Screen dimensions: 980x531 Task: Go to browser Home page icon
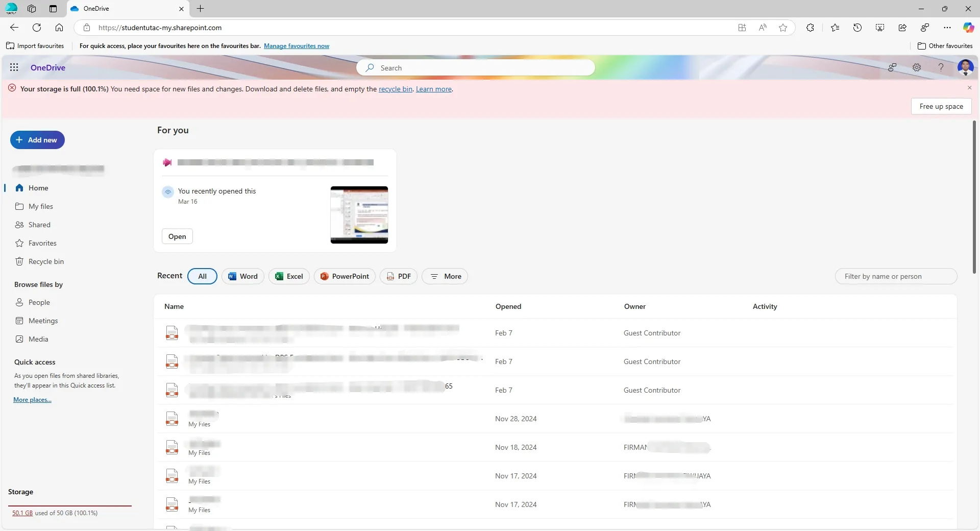coord(59,28)
